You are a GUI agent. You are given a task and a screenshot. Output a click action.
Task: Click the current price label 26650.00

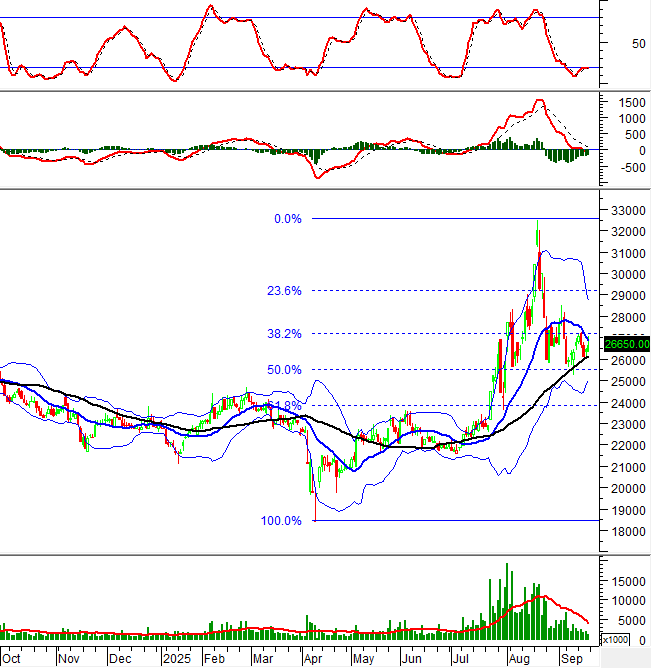(x=627, y=344)
